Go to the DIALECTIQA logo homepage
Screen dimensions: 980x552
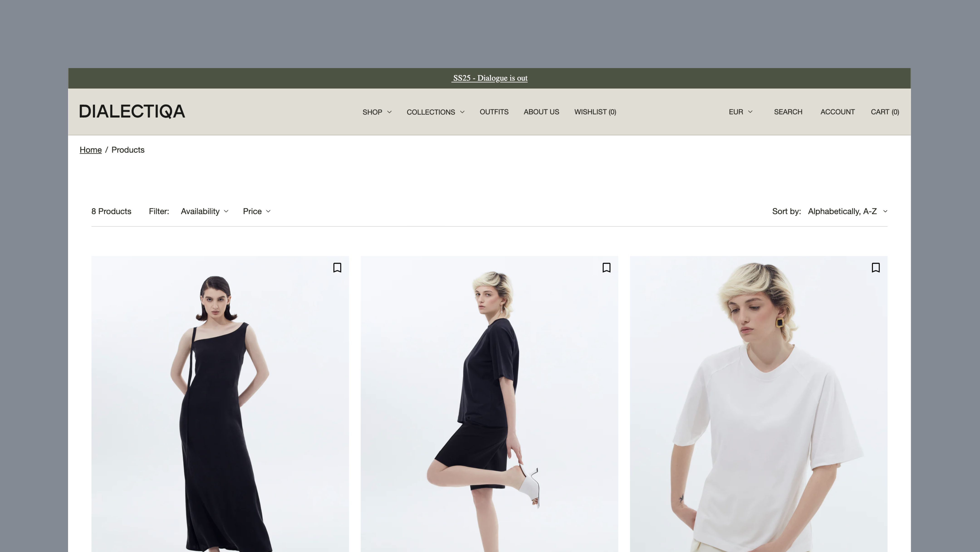point(132,111)
